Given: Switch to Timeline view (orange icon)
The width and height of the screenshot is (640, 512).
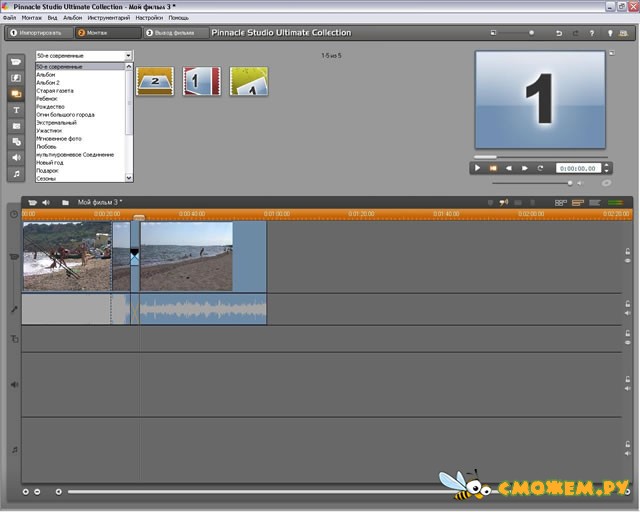Looking at the screenshot, I should (578, 203).
